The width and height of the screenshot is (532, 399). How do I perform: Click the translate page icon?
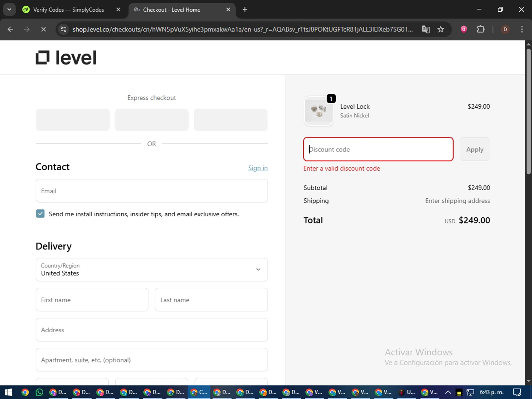click(x=426, y=29)
